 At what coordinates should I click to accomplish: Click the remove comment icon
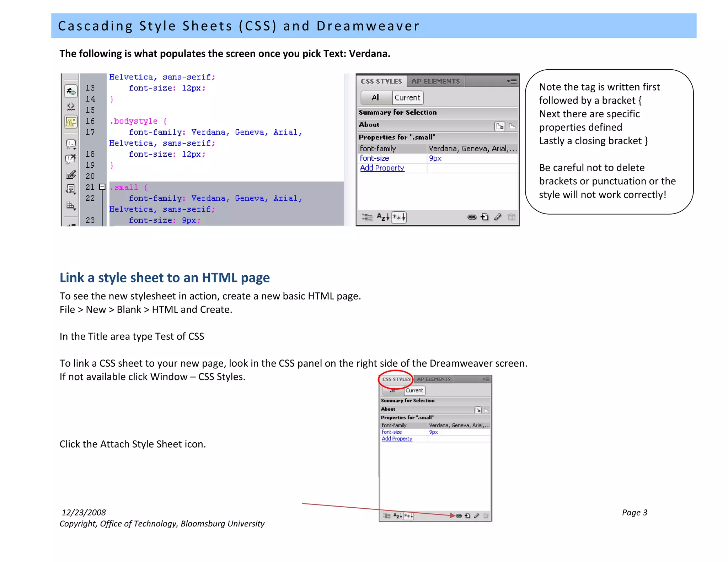[x=71, y=159]
